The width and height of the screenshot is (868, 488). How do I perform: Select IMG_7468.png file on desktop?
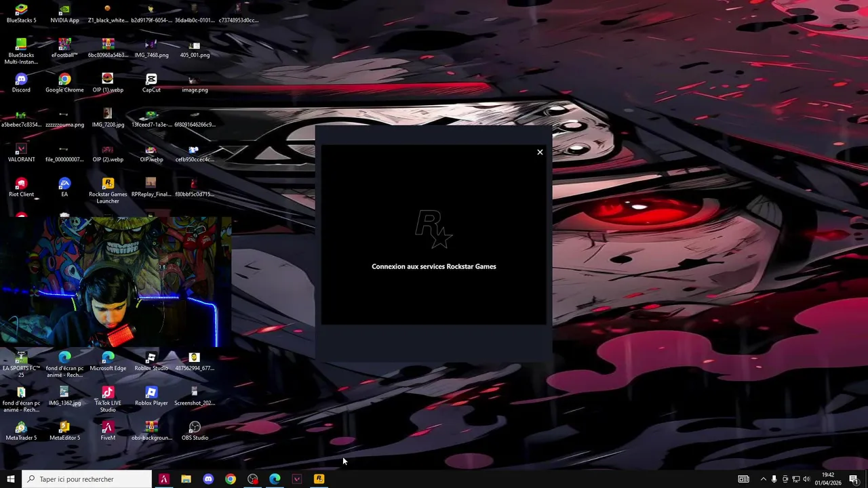tap(151, 48)
